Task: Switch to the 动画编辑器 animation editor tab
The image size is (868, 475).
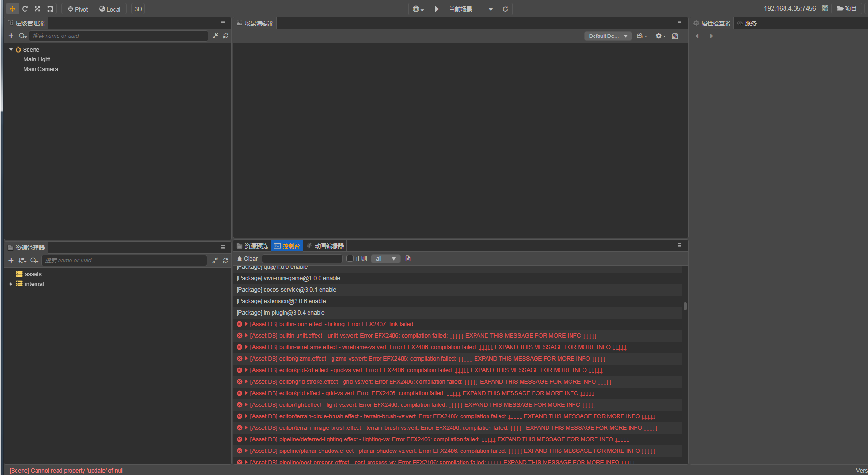Action: click(325, 246)
